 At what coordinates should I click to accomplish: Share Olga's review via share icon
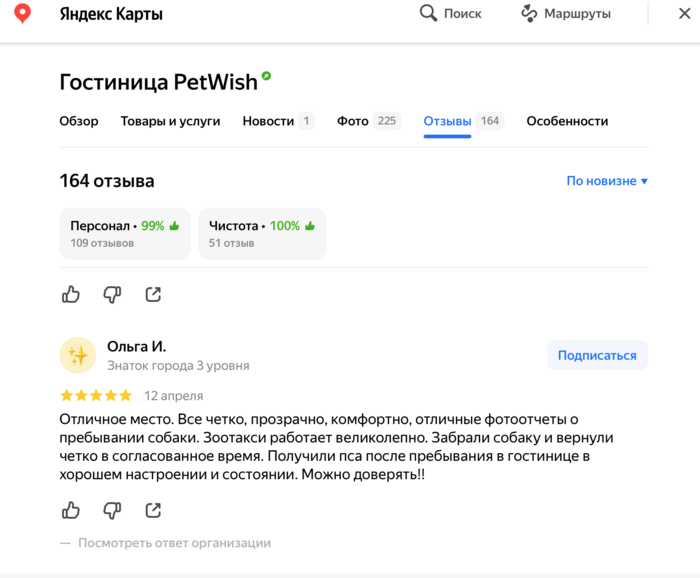(153, 510)
